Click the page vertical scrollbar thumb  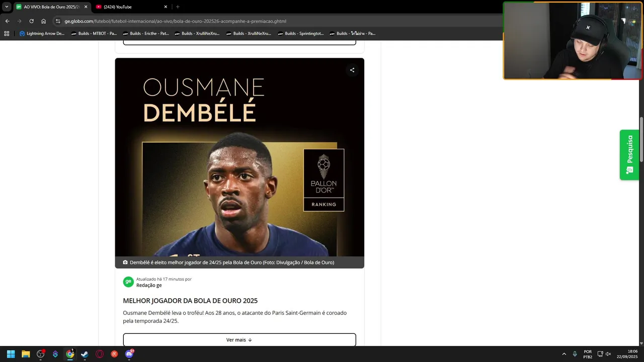[x=641, y=140]
